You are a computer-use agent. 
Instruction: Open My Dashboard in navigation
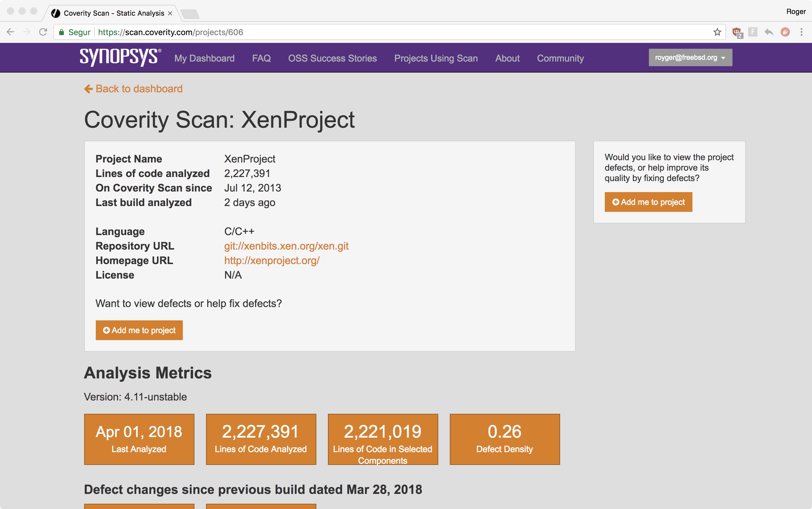(204, 58)
